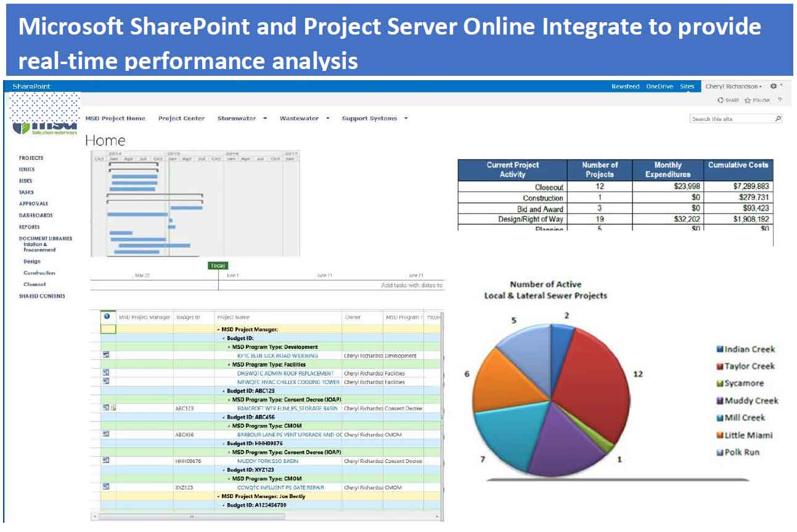Collapse MSD Program Type: Development group
This screenshot has width=797, height=532.
229,347
